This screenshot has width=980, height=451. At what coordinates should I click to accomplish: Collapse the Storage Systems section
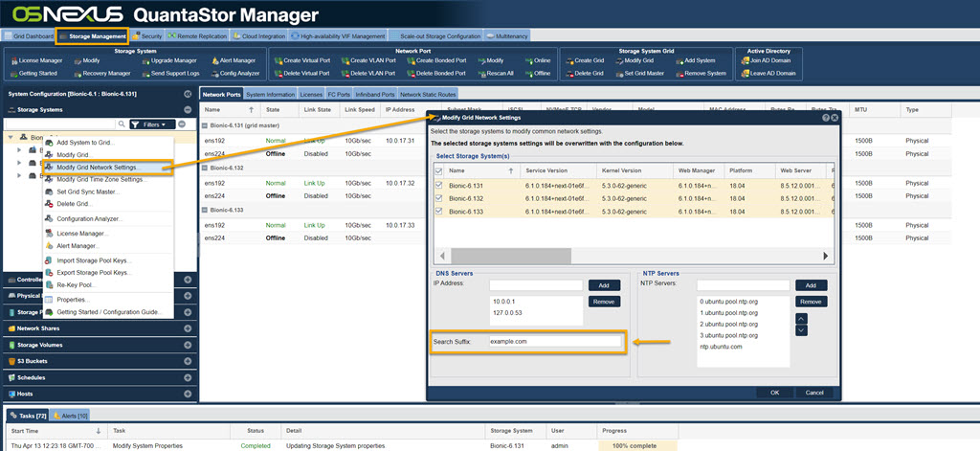pyautogui.click(x=188, y=110)
